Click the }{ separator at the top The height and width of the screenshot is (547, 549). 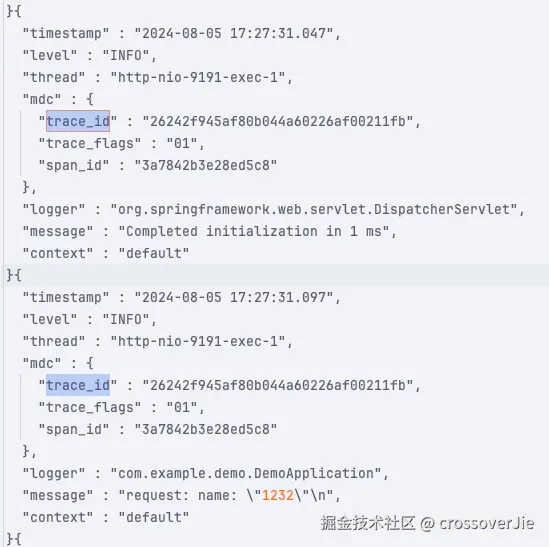14,11
